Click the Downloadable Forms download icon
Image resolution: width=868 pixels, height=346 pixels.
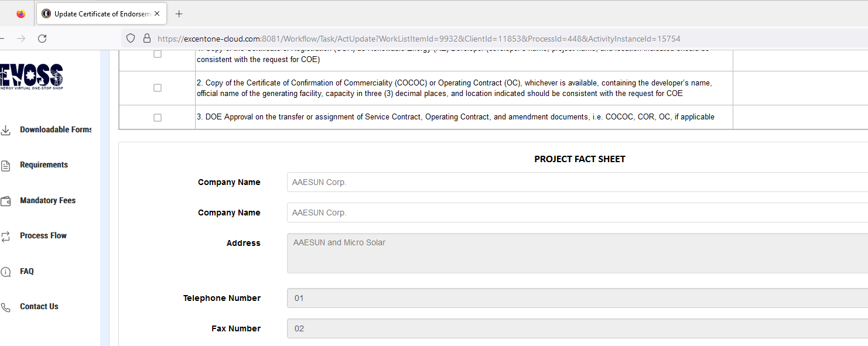tap(6, 130)
